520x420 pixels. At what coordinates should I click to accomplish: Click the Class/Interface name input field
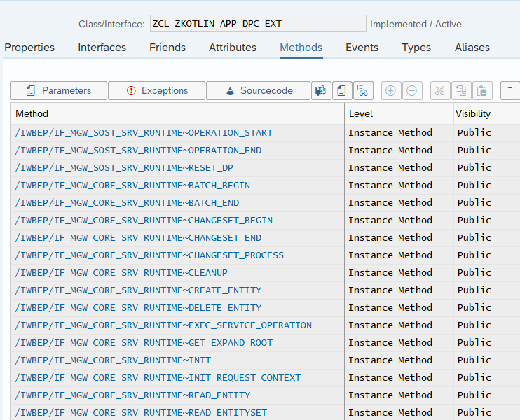(x=258, y=24)
